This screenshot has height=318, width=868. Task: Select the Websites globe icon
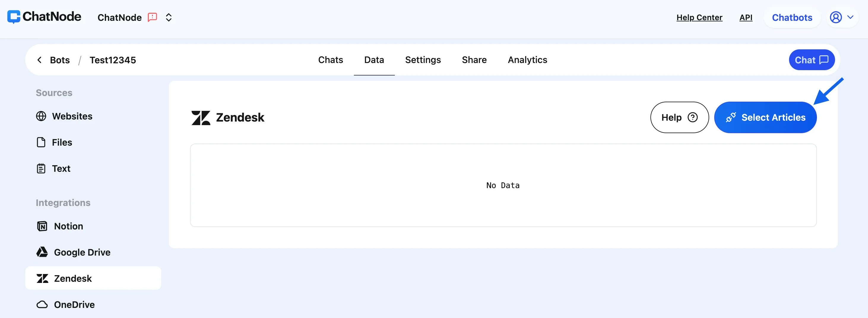[41, 116]
